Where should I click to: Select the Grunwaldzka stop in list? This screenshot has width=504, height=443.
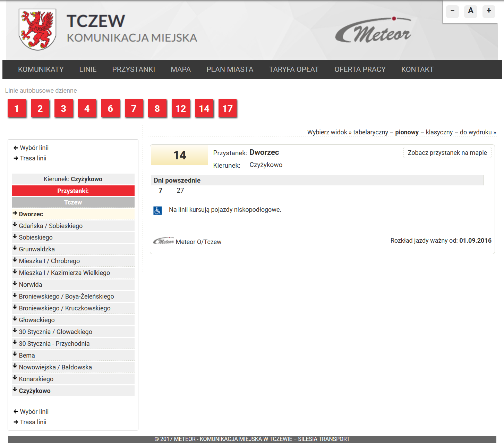37,249
